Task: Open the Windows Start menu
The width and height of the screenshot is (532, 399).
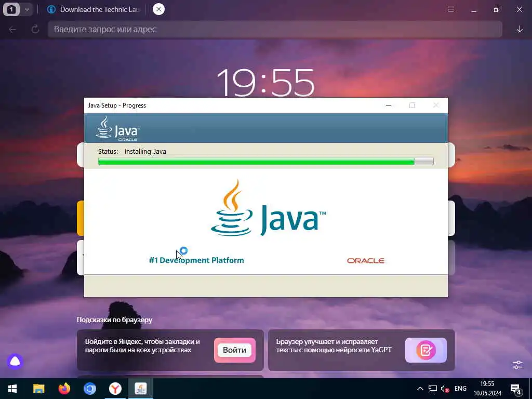Action: pos(12,389)
